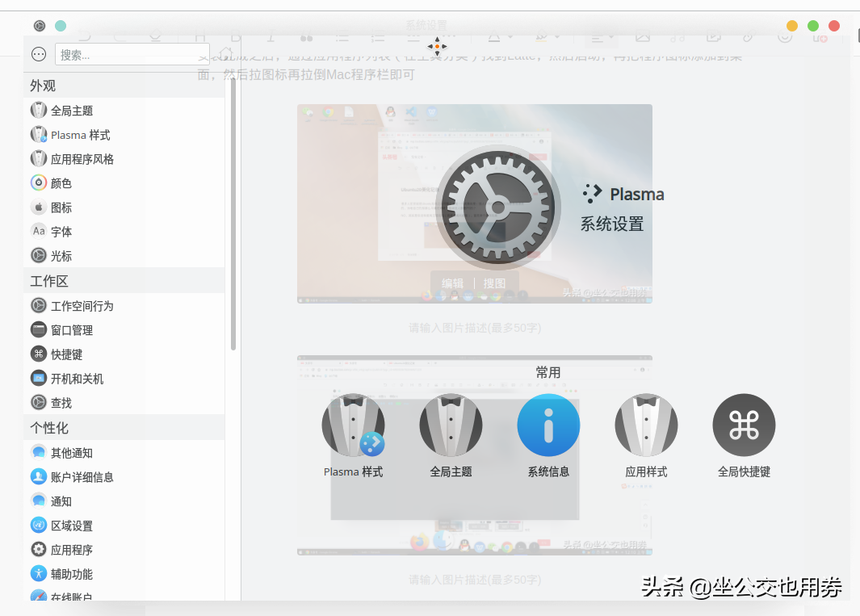Click the gear icon at the window's top-left
This screenshot has height=616, width=860.
pyautogui.click(x=40, y=26)
